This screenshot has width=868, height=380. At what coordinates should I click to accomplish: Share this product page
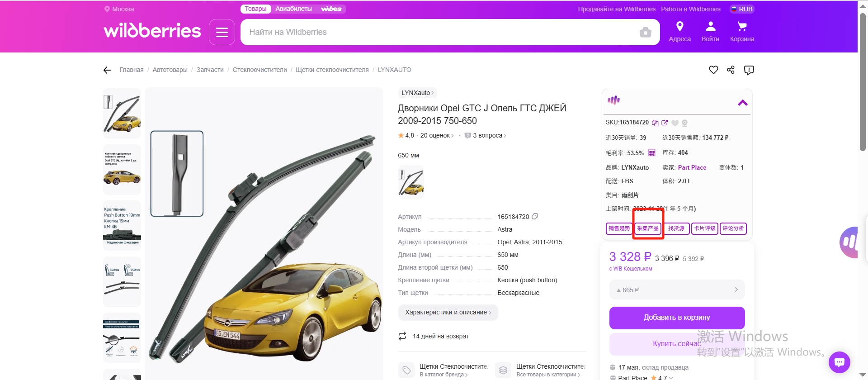(731, 70)
